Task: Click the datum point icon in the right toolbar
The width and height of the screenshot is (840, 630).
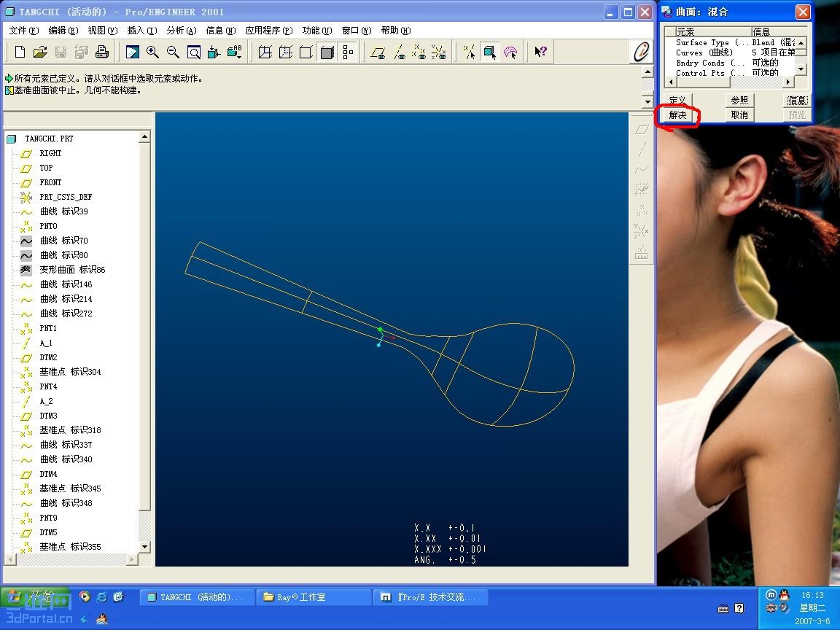Action: point(641,211)
